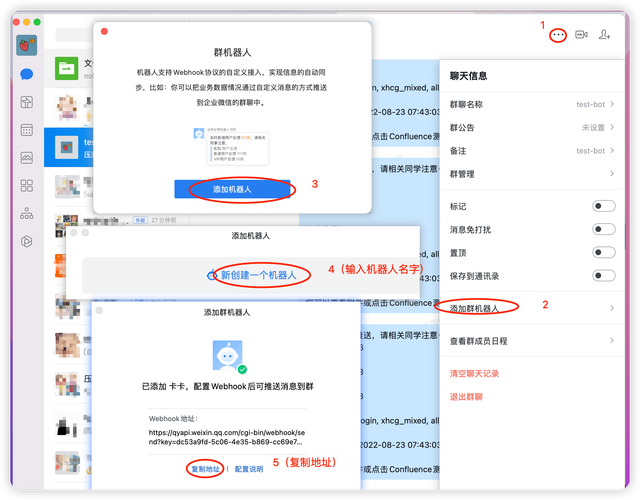Start a video meeting via camera icon
Image resolution: width=640 pixels, height=500 pixels.
tap(581, 35)
